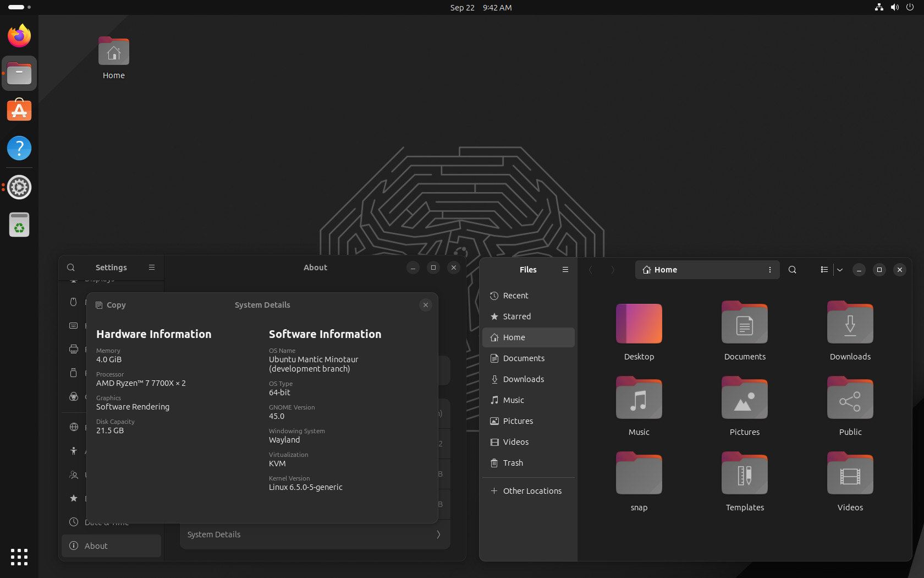The width and height of the screenshot is (924, 578).
Task: Open the Home folder desktop icon
Action: tap(114, 58)
